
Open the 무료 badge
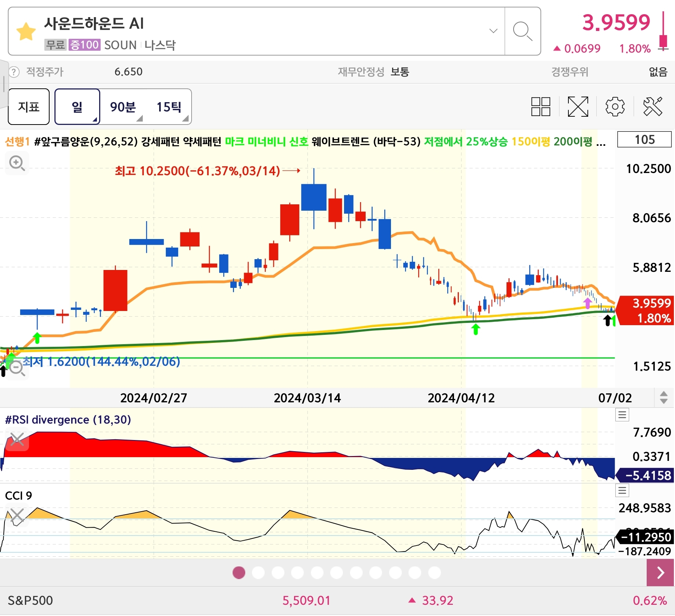tap(55, 45)
